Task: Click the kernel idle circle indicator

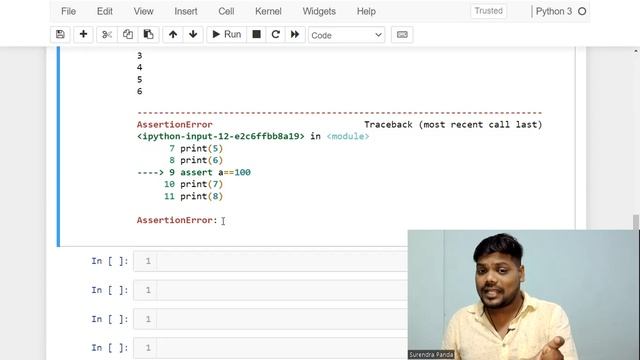Action: tap(582, 11)
